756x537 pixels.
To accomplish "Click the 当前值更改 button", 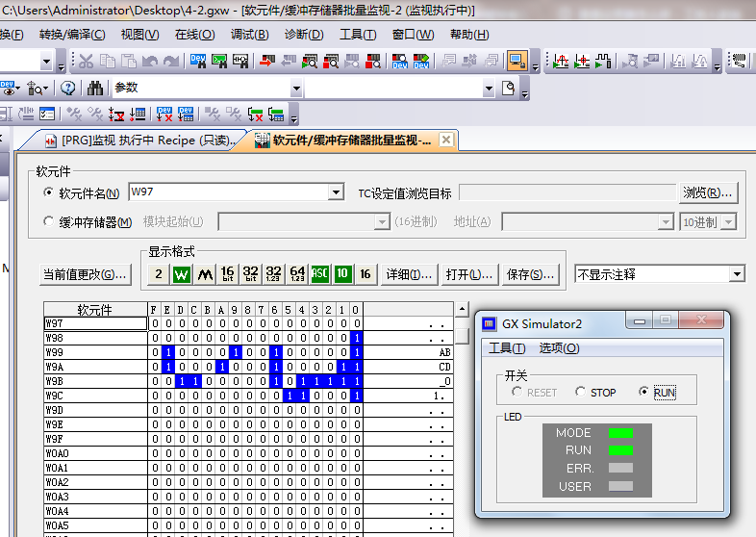I will click(x=85, y=274).
